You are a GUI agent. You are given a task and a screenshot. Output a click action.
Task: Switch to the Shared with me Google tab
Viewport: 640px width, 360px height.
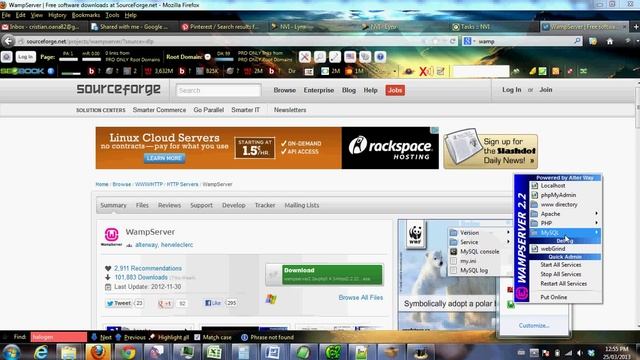coord(134,27)
